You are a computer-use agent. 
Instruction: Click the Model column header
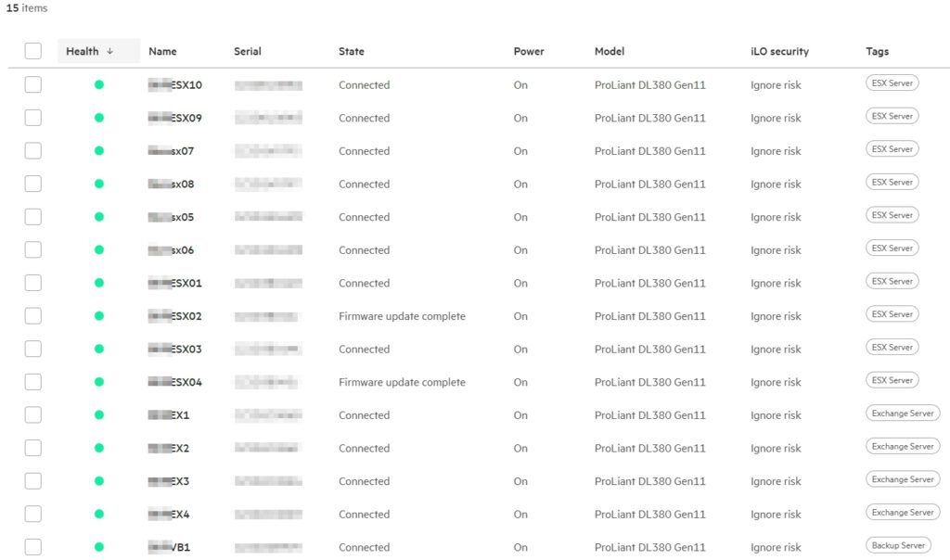(x=609, y=52)
